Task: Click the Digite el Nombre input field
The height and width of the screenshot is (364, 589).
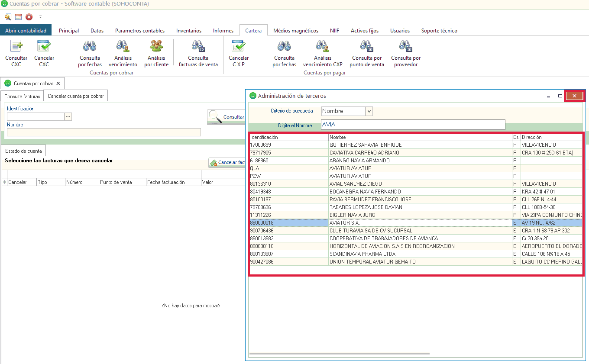Action: [413, 125]
